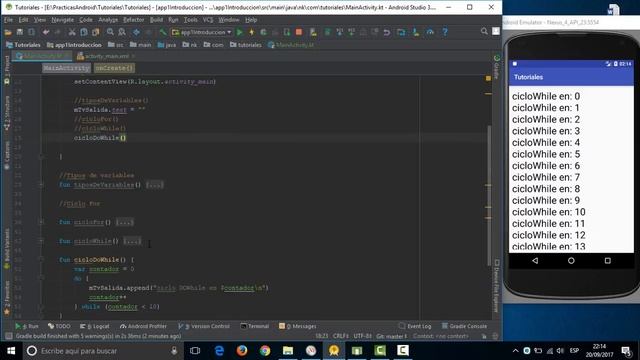
Task: Open the notification center icon
Action: (626, 351)
